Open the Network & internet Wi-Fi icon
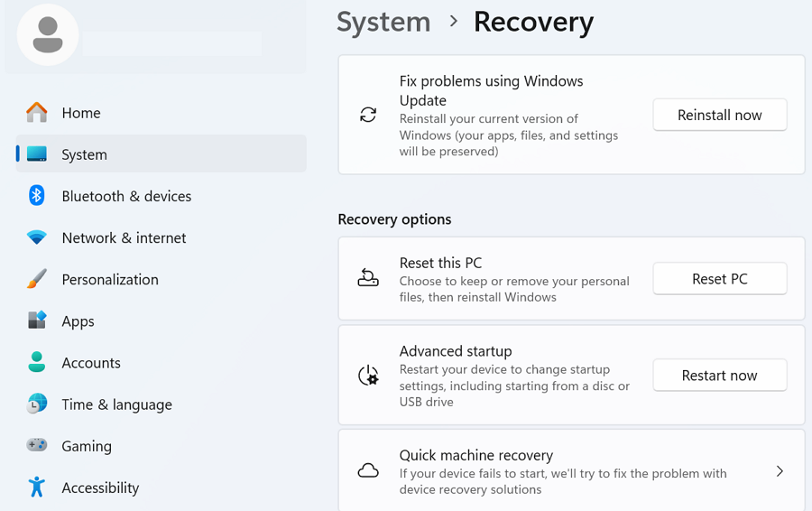The image size is (812, 511). (37, 237)
